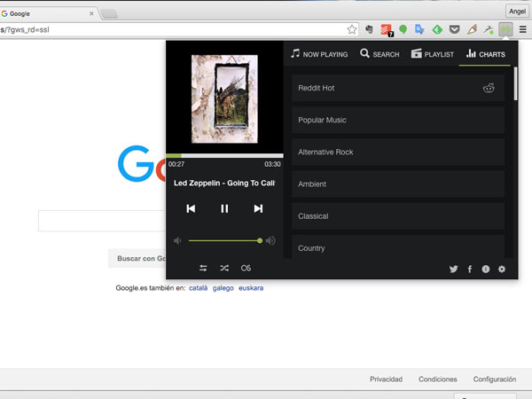This screenshot has height=399, width=532.
Task: Open the player info icon
Action: click(x=486, y=269)
